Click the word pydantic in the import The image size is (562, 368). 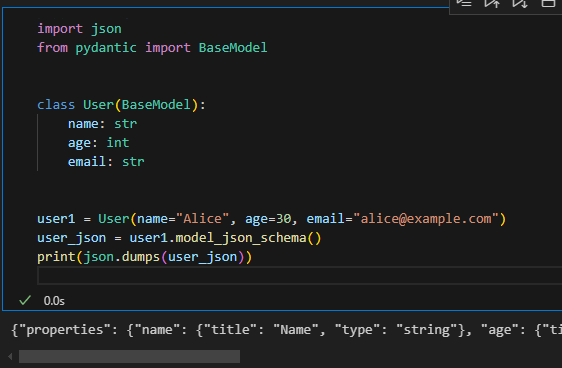point(106,48)
